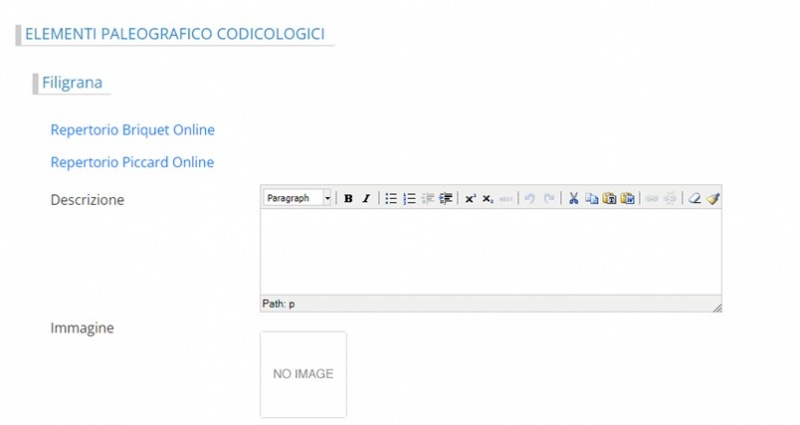This screenshot has height=425, width=800.
Task: Insert a numbered list
Action: click(x=409, y=199)
